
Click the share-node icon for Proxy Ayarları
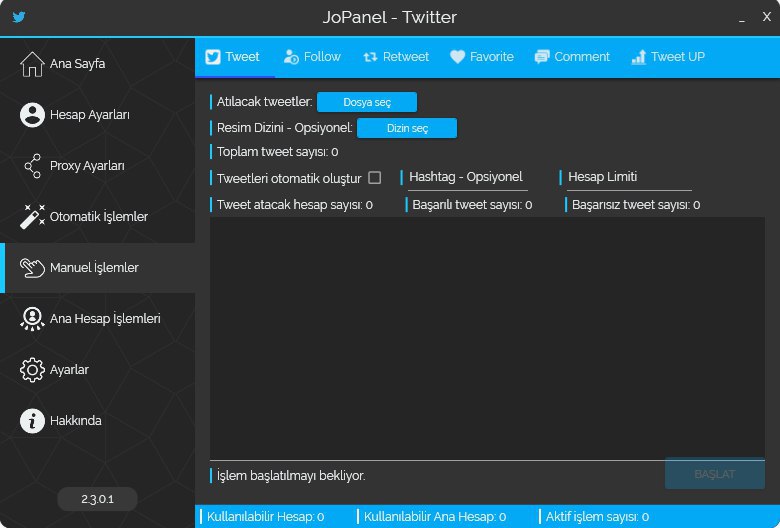(x=32, y=166)
